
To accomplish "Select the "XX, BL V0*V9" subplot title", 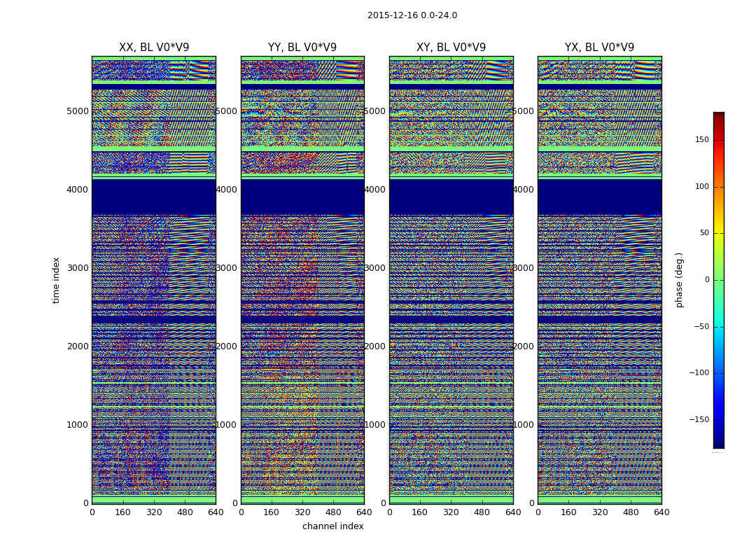I will click(x=154, y=48).
